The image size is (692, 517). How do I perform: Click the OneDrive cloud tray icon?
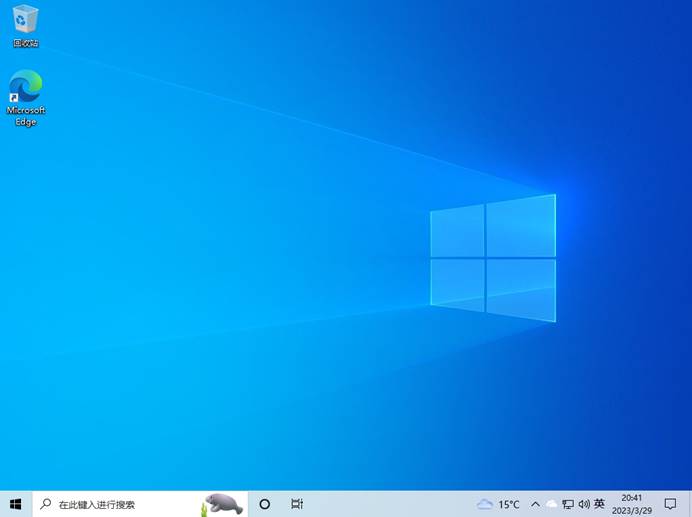(x=551, y=504)
